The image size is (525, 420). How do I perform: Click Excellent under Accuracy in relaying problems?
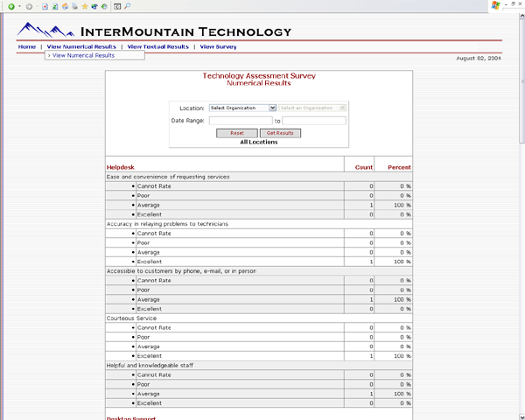(150, 262)
